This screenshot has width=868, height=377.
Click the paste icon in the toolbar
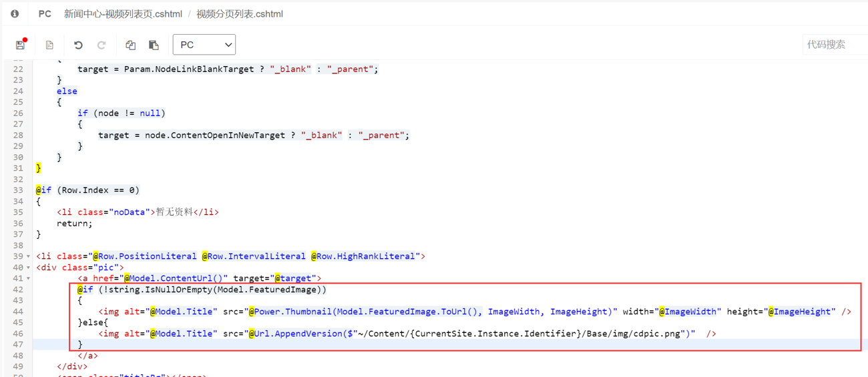[x=154, y=45]
